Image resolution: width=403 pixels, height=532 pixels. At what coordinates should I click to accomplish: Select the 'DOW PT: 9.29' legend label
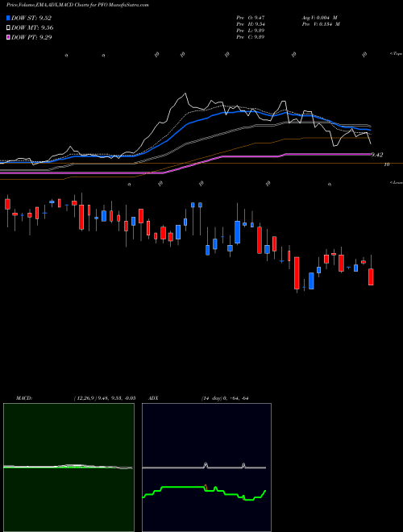(31, 37)
